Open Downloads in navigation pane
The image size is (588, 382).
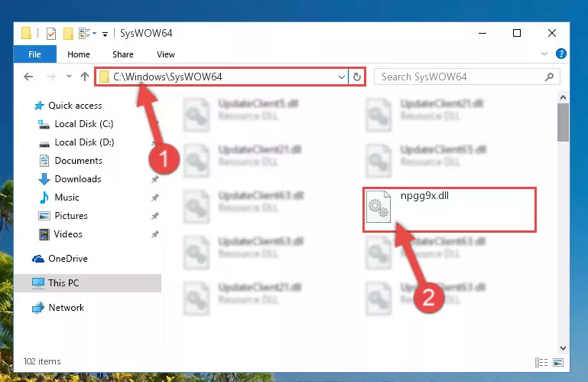click(78, 179)
